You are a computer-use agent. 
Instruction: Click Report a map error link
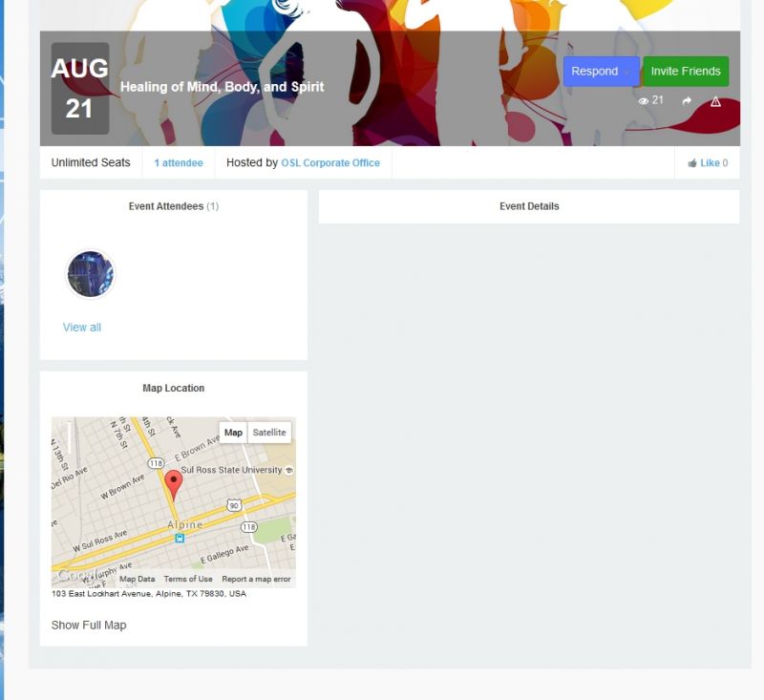[x=256, y=579]
